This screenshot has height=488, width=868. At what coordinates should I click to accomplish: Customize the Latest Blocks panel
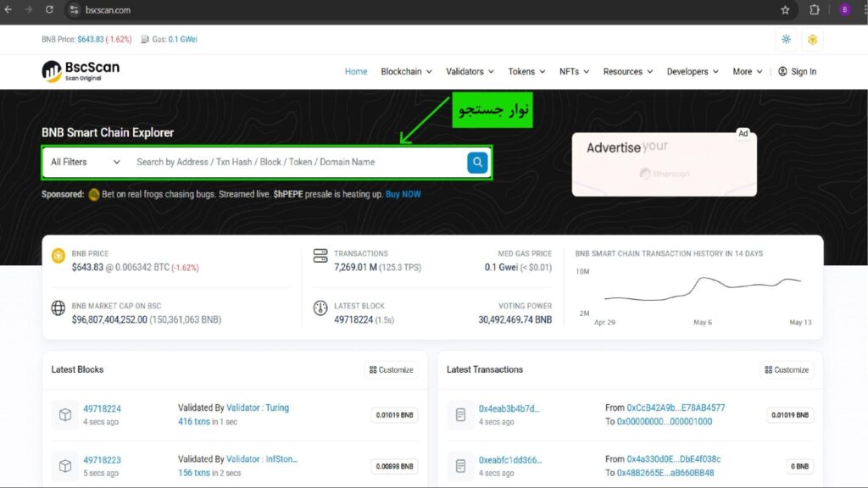[x=392, y=369]
